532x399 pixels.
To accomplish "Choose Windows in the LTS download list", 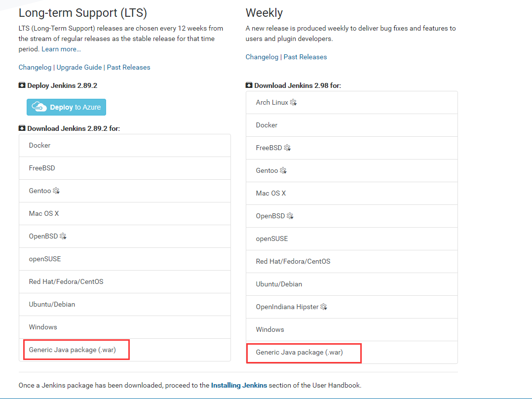I will coord(43,327).
